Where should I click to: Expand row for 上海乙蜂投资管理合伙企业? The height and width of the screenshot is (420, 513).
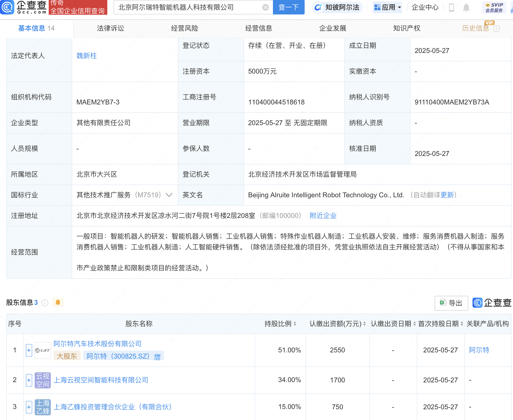tap(29, 407)
